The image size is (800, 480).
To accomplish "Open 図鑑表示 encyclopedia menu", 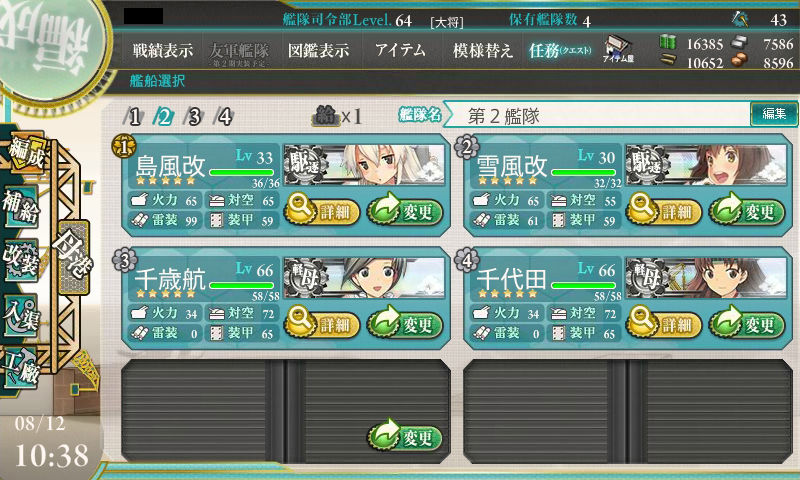I will point(318,50).
